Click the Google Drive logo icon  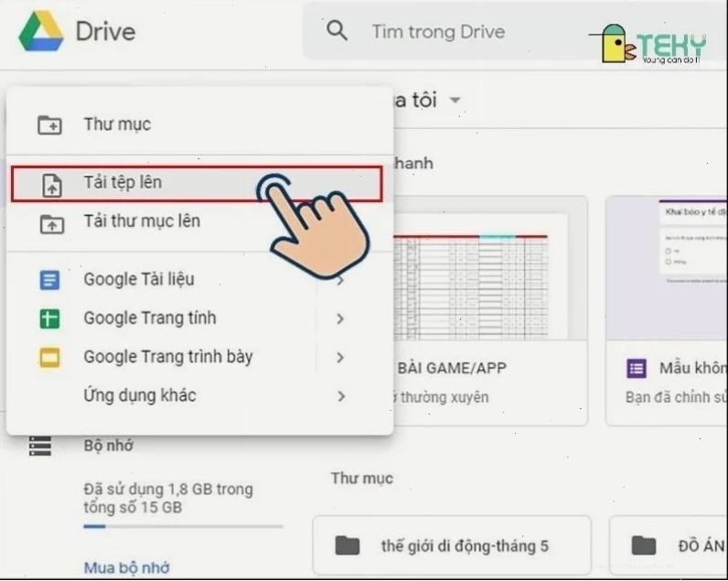41,32
